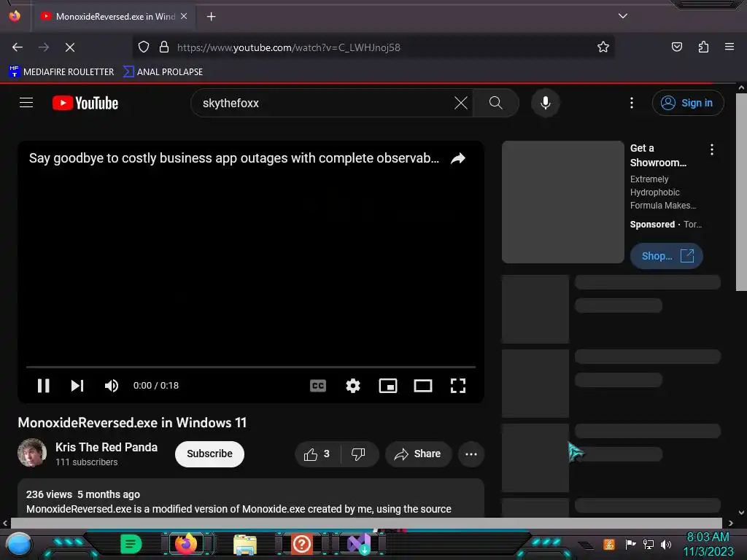
Task: Open the green notes taskbar app
Action: pyautogui.click(x=131, y=544)
